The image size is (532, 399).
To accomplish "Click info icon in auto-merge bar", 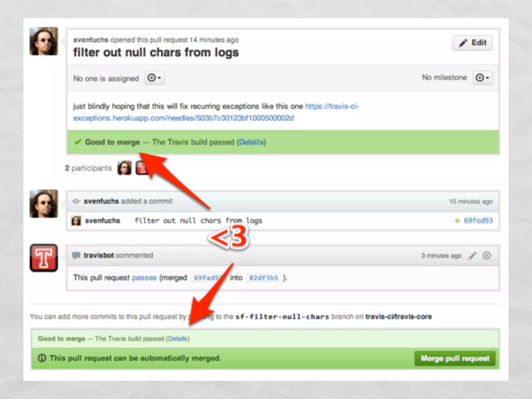I will (x=42, y=358).
